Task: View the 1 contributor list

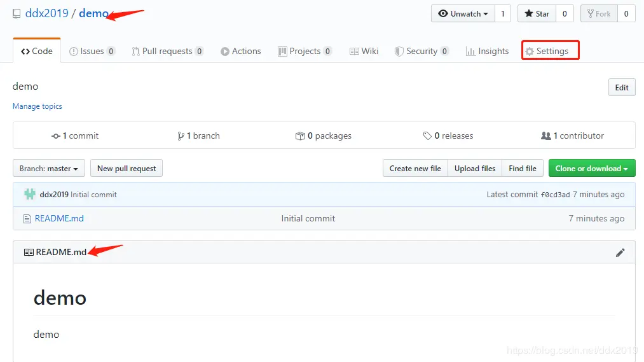Action: tap(573, 136)
